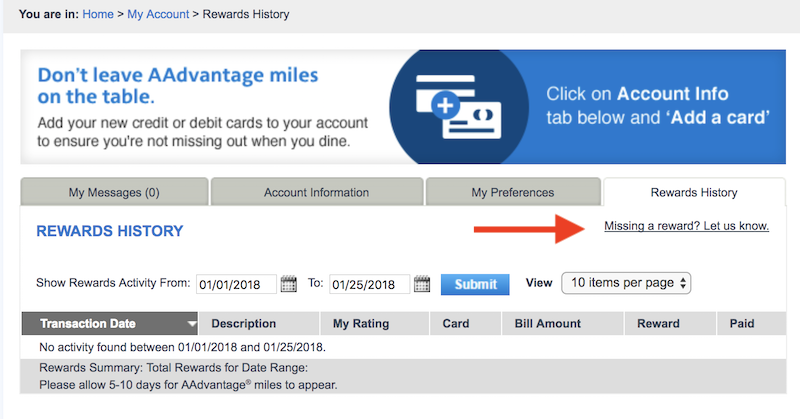Screen dimensions: 800x419
Task: Click the 'Rewards History' breadcrumb text
Action: pyautogui.click(x=246, y=14)
